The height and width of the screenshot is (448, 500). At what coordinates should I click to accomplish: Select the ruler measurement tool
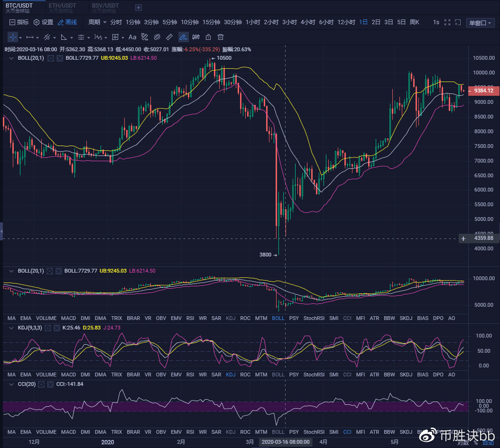pos(169,37)
